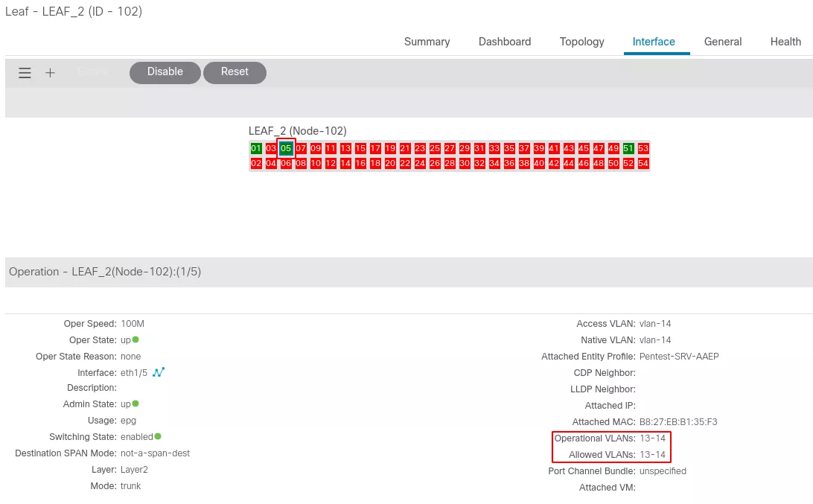Select red port 54 on LEAF_2
The height and width of the screenshot is (504, 813).
click(x=643, y=163)
